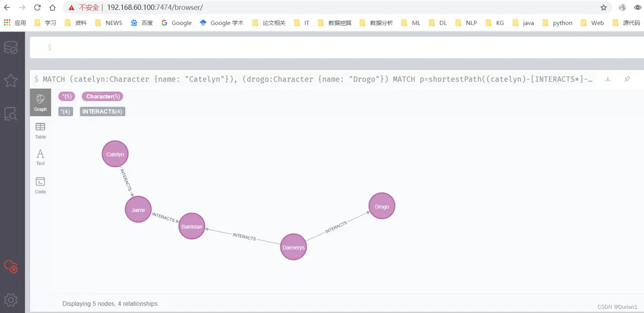Open the Google bookmark

coord(176,23)
